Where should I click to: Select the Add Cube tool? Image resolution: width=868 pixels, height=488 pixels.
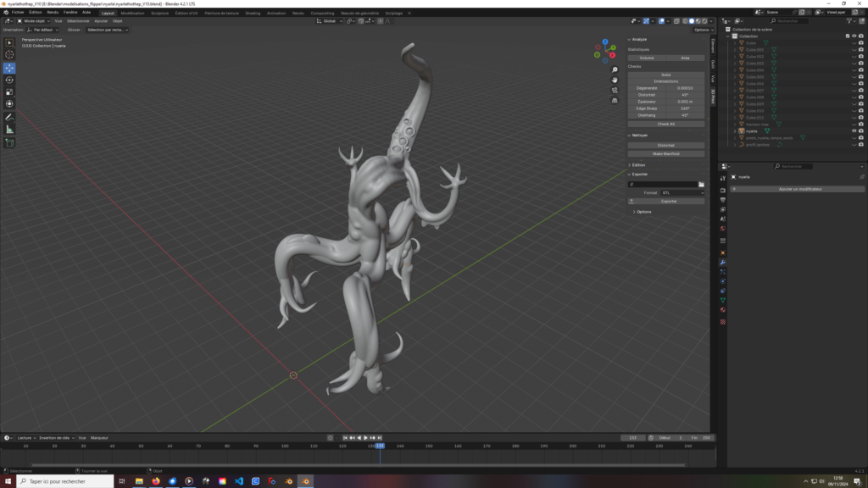click(x=9, y=142)
